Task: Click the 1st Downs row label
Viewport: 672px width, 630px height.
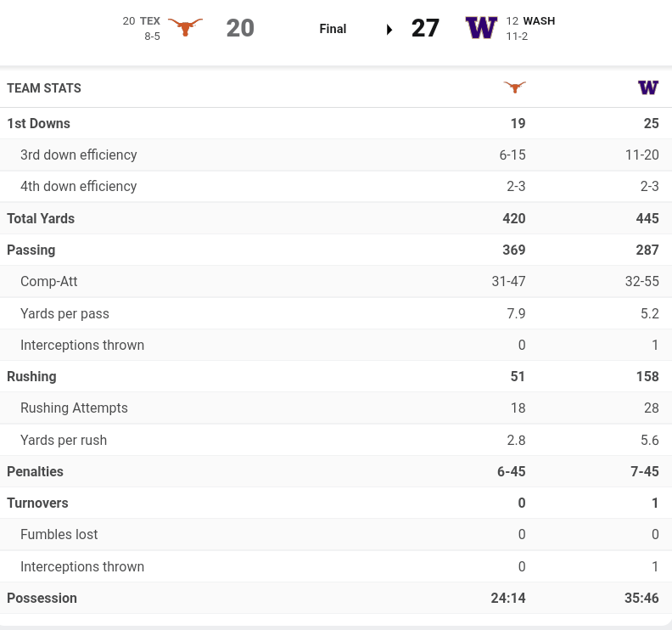Action: pos(38,123)
